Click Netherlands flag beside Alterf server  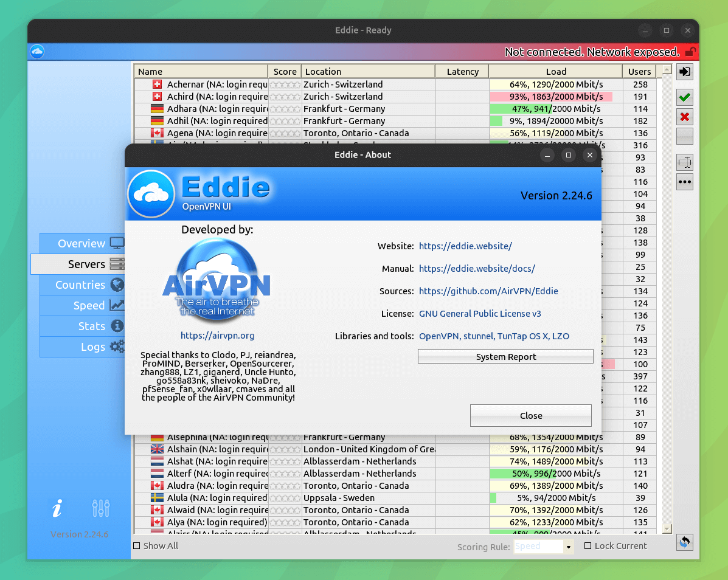158,474
